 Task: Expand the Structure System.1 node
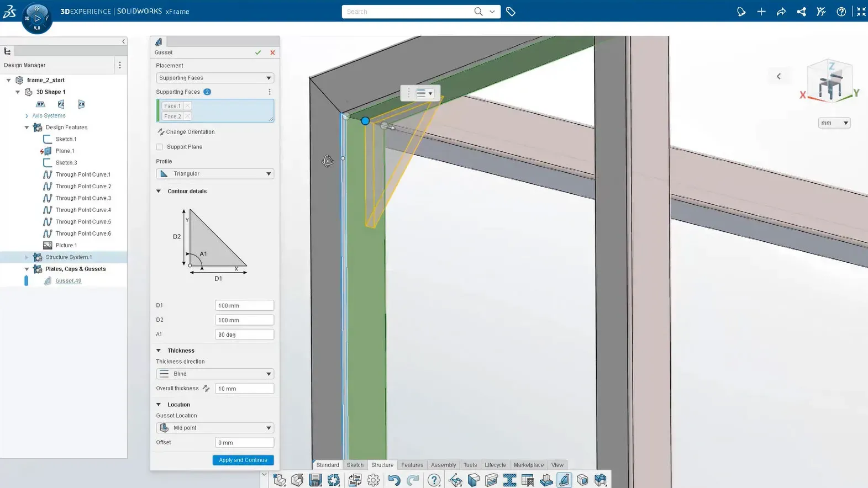[27, 257]
